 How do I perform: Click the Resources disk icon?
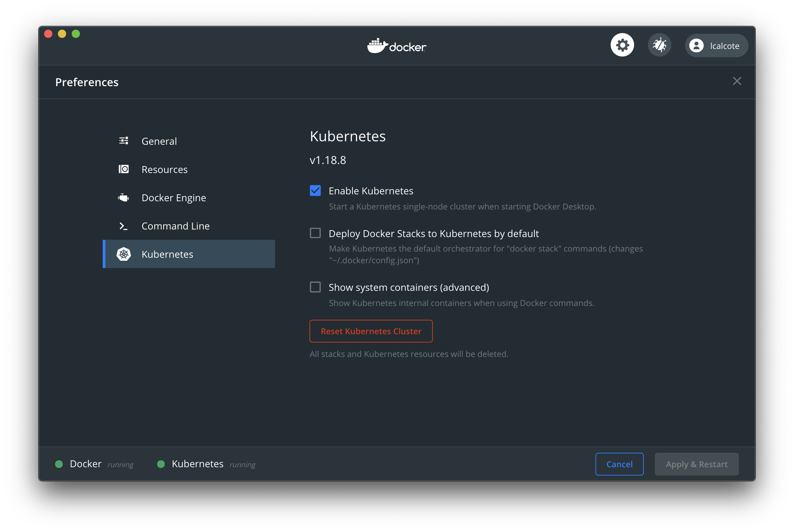click(x=124, y=169)
